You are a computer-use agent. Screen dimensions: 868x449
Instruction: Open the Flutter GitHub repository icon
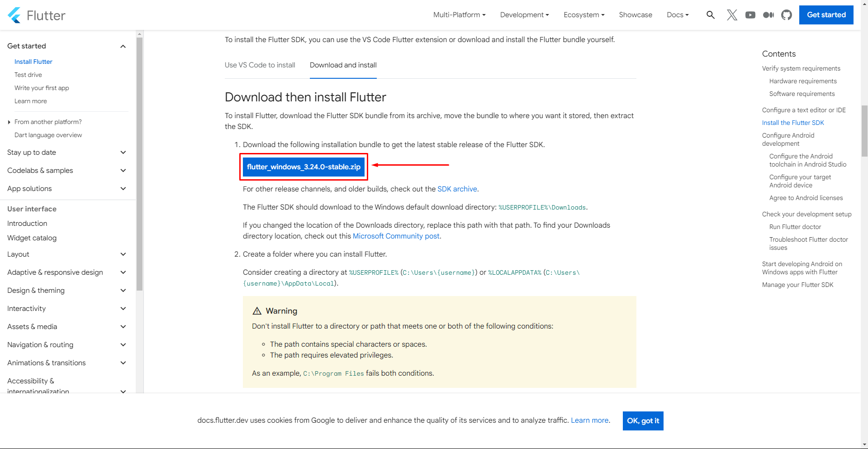pyautogui.click(x=787, y=15)
